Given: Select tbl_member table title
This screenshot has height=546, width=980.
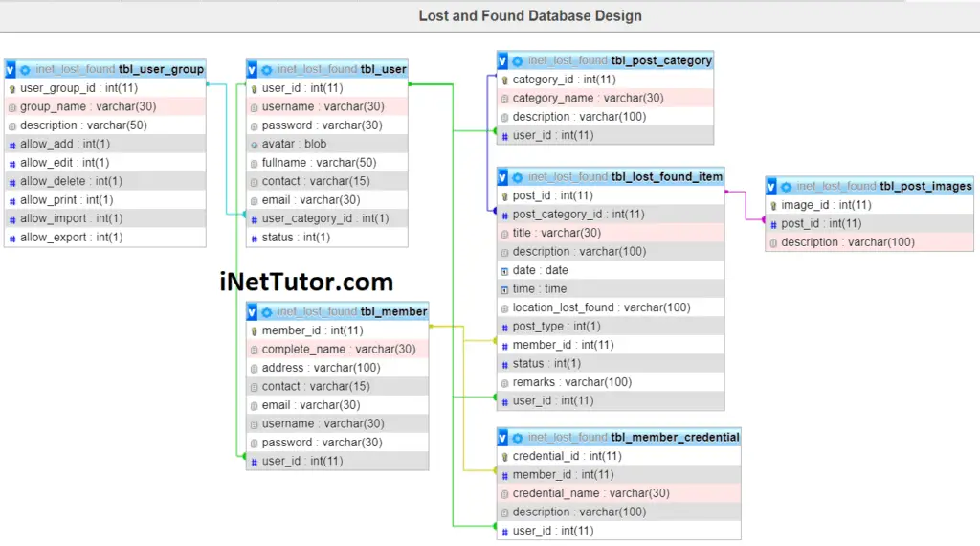Looking at the screenshot, I should click(x=393, y=311).
